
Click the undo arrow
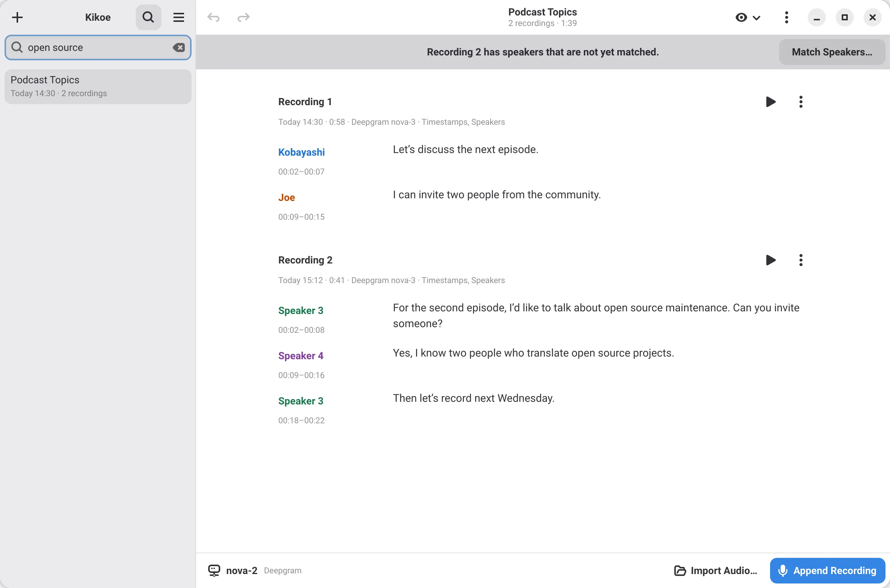pos(213,17)
